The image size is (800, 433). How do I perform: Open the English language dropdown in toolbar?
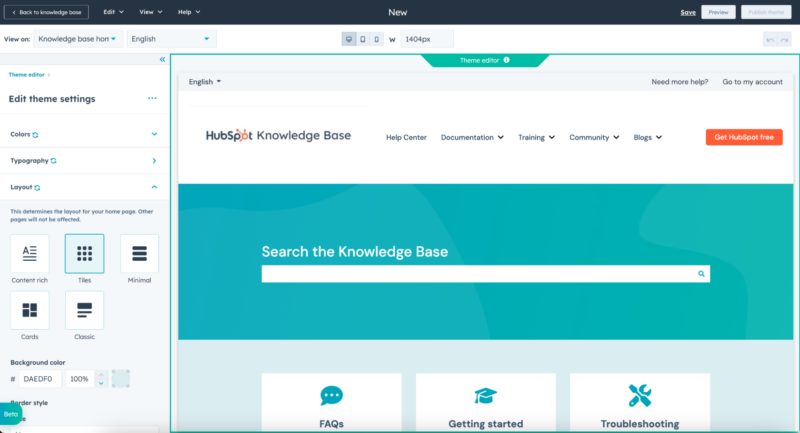(171, 39)
